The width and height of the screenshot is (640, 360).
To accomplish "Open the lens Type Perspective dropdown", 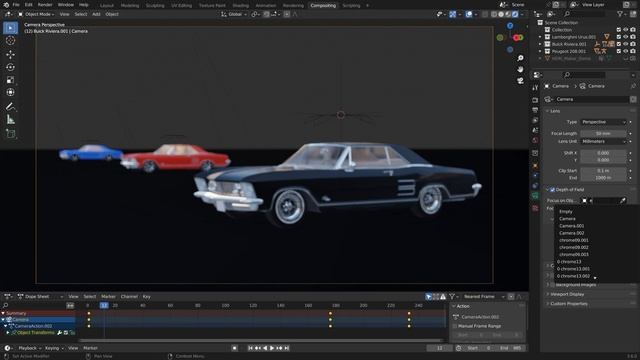I will [603, 122].
